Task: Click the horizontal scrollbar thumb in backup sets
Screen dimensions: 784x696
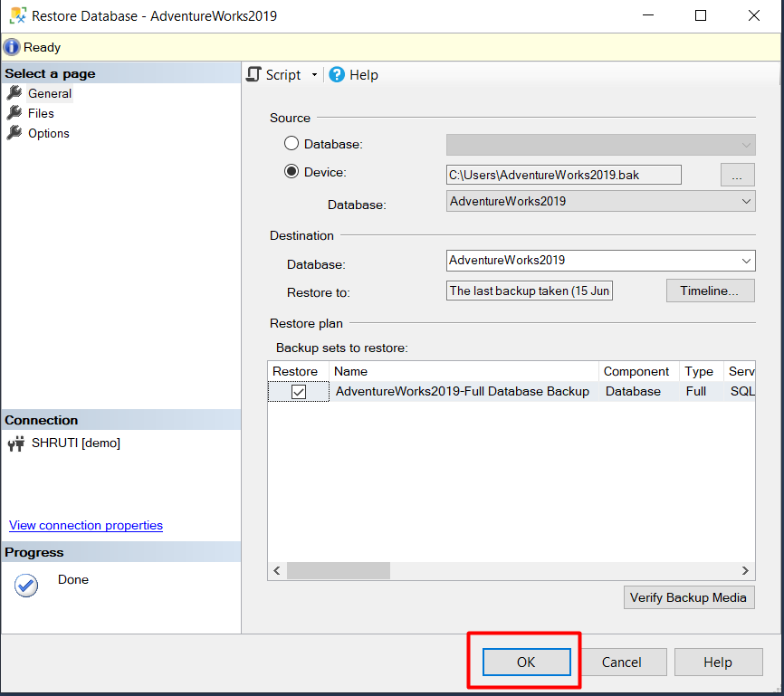Action: [x=339, y=570]
